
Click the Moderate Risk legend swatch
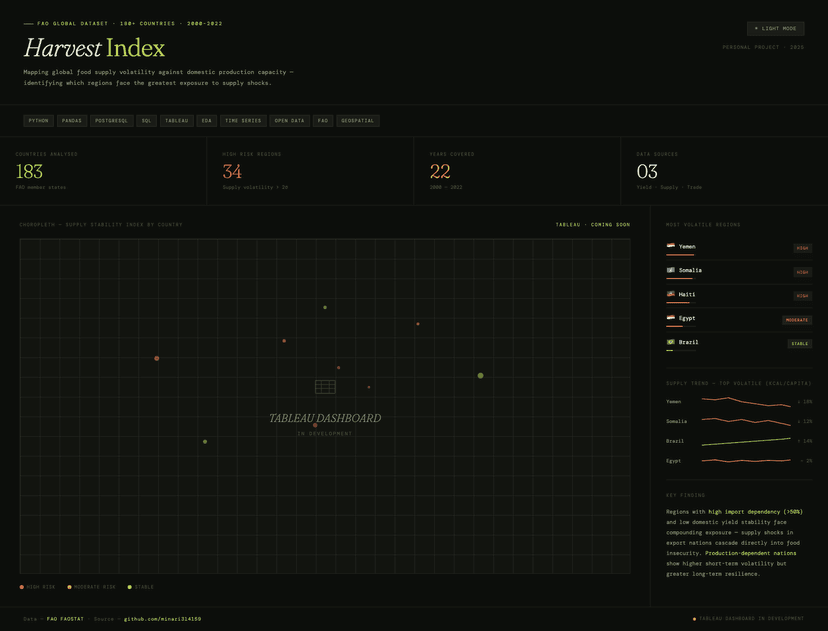point(69,587)
